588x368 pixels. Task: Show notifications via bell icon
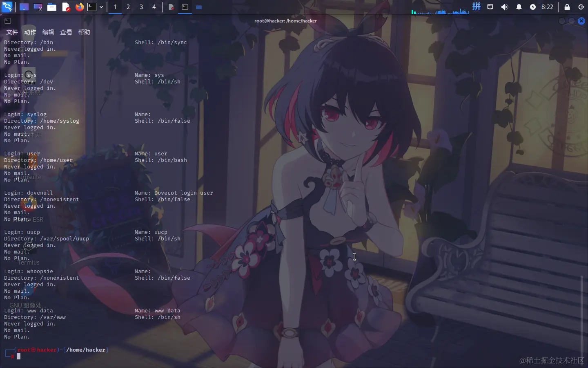(x=519, y=7)
